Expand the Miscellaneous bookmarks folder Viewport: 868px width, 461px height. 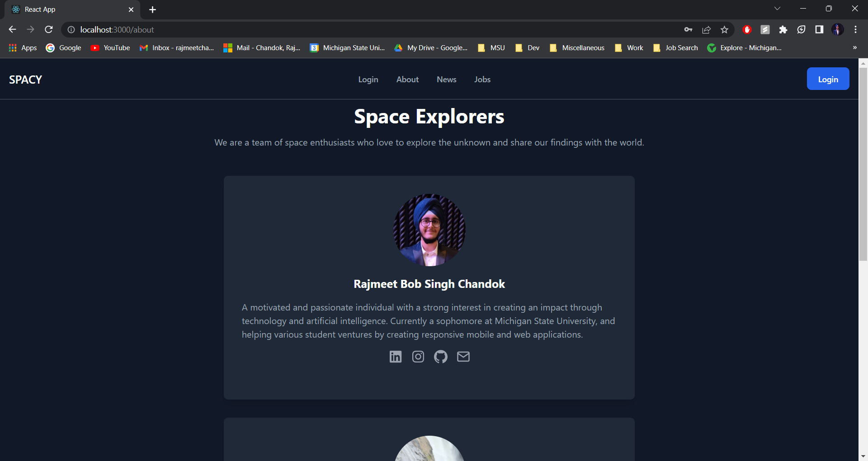point(577,48)
